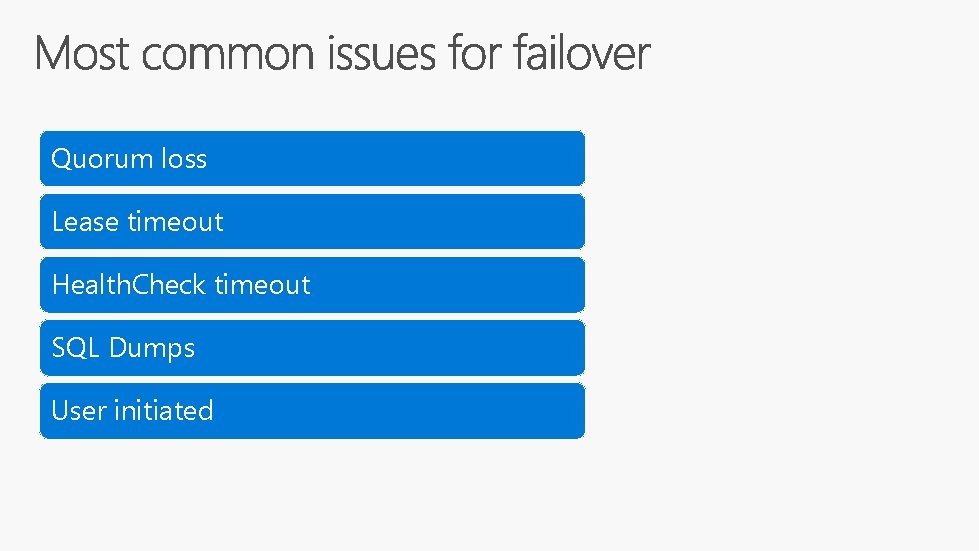This screenshot has height=551, width=979.
Task: Click the word 'loss' in first box
Action: [184, 158]
